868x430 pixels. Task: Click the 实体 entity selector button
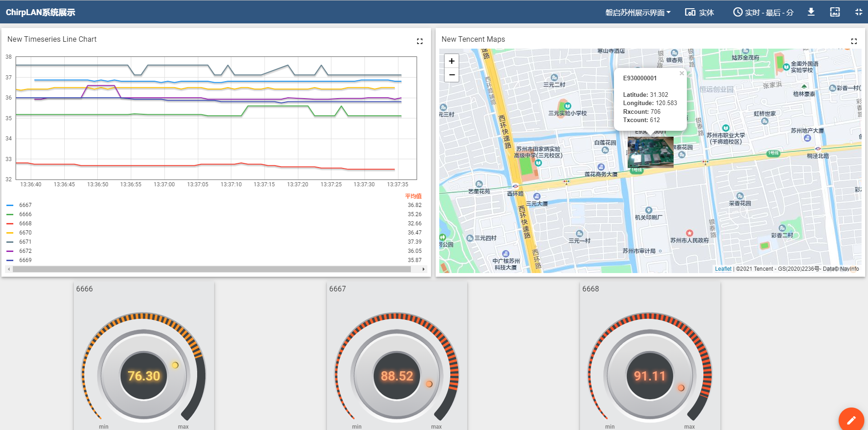point(700,12)
